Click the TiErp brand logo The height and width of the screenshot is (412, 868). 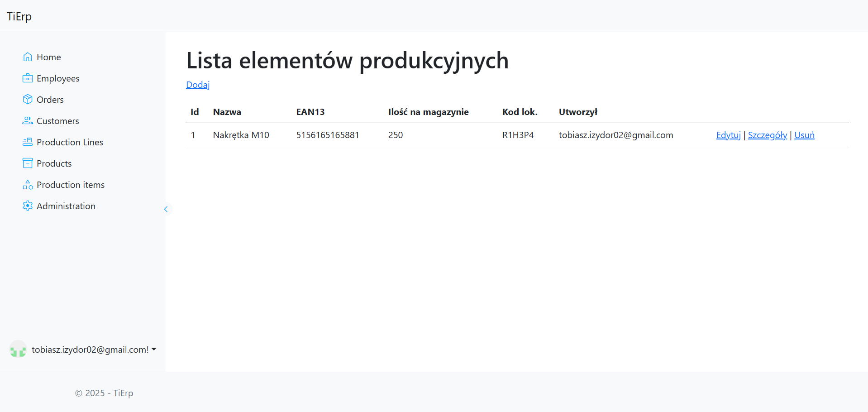coord(19,16)
